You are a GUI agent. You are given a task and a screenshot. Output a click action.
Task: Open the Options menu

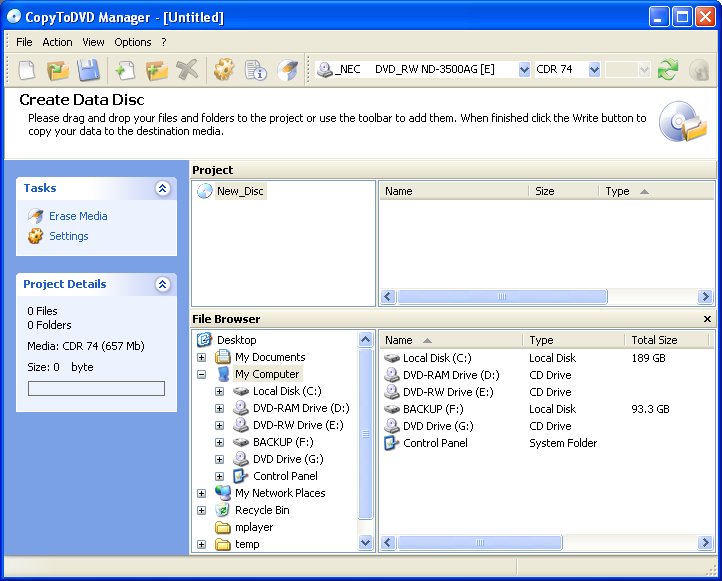133,42
